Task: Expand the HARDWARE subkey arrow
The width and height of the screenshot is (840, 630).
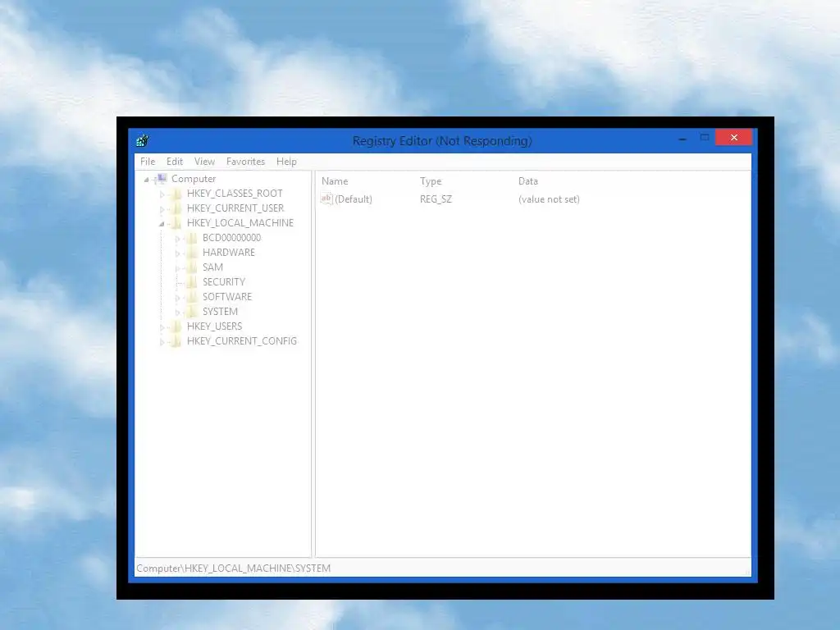Action: pyautogui.click(x=178, y=253)
